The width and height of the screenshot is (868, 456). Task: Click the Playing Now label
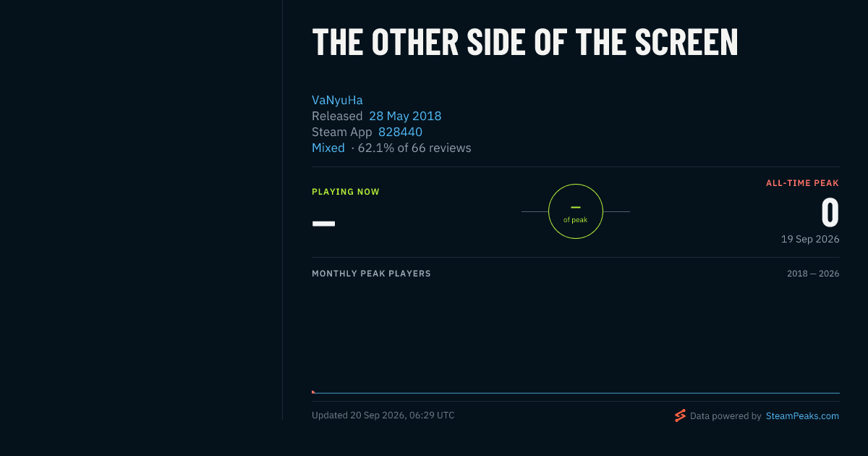[x=346, y=192]
